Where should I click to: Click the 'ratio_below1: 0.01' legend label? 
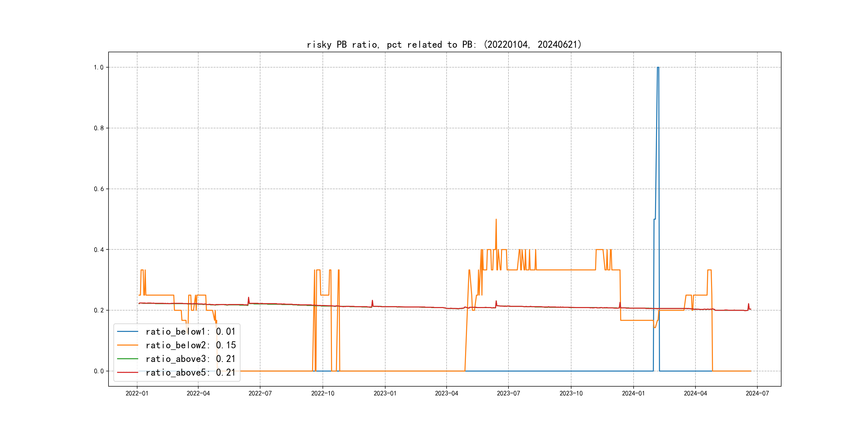(x=190, y=332)
